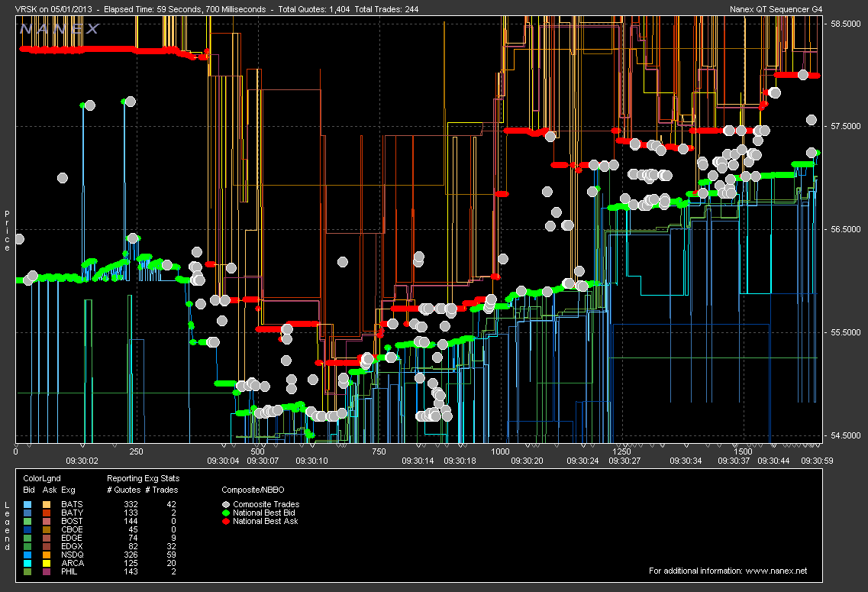
Task: Select the EDGE bid color swatch
Action: pos(27,538)
